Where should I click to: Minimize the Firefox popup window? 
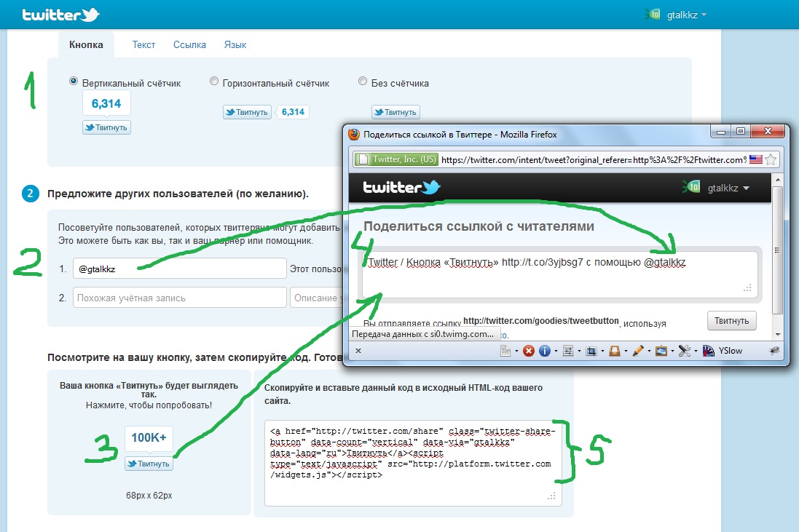[721, 131]
